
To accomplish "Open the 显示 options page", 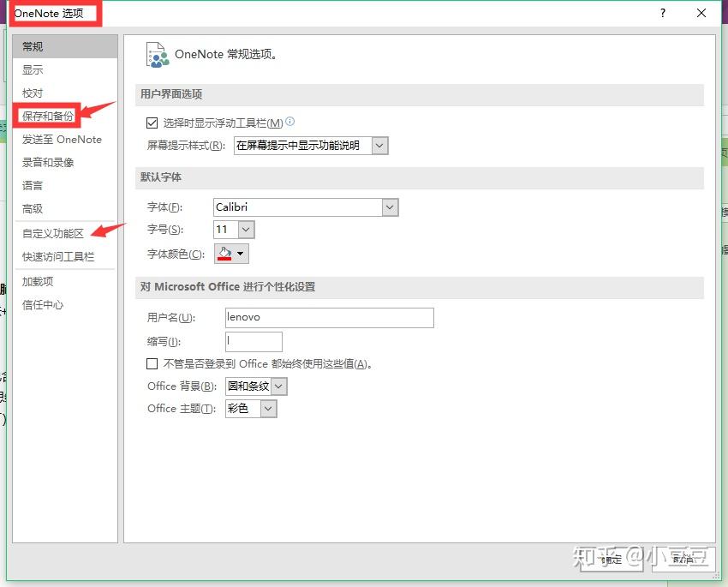I will 65,69.
